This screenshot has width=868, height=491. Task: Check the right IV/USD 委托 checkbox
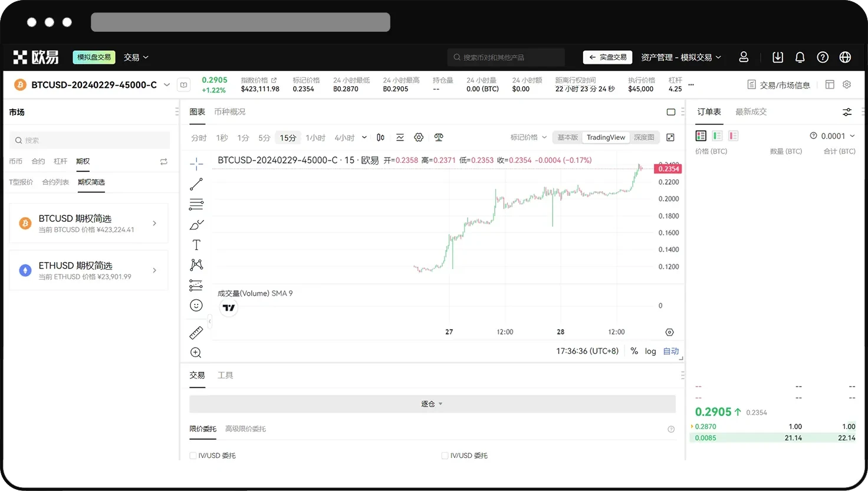[445, 456]
